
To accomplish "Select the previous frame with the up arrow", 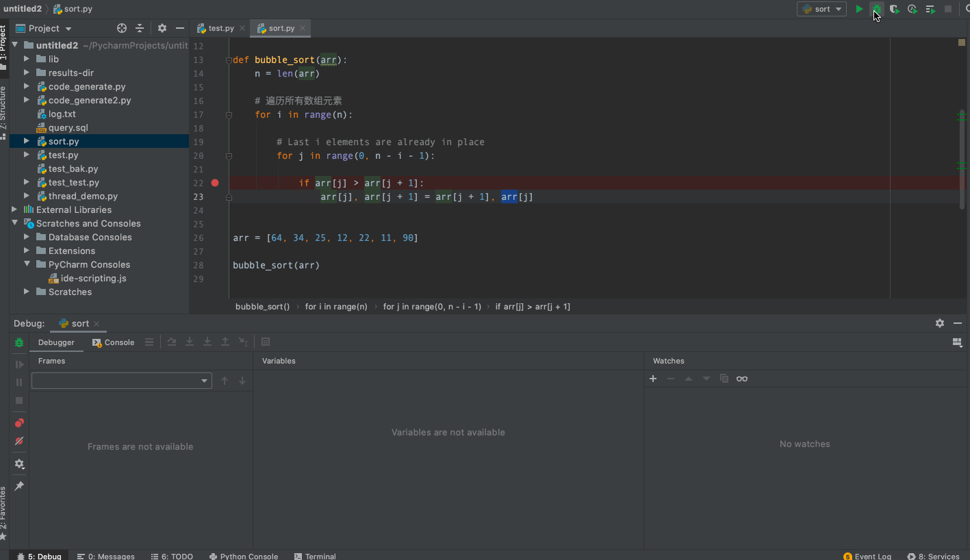I will tap(225, 381).
